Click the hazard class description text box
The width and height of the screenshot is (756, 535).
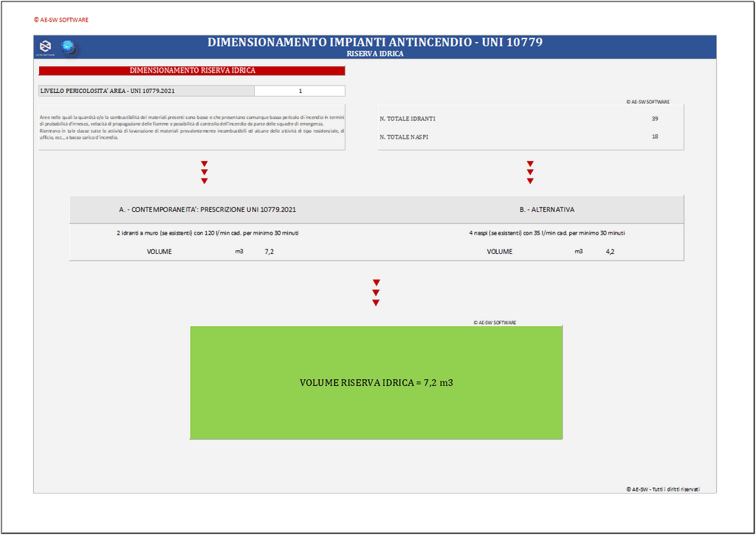coord(192,127)
